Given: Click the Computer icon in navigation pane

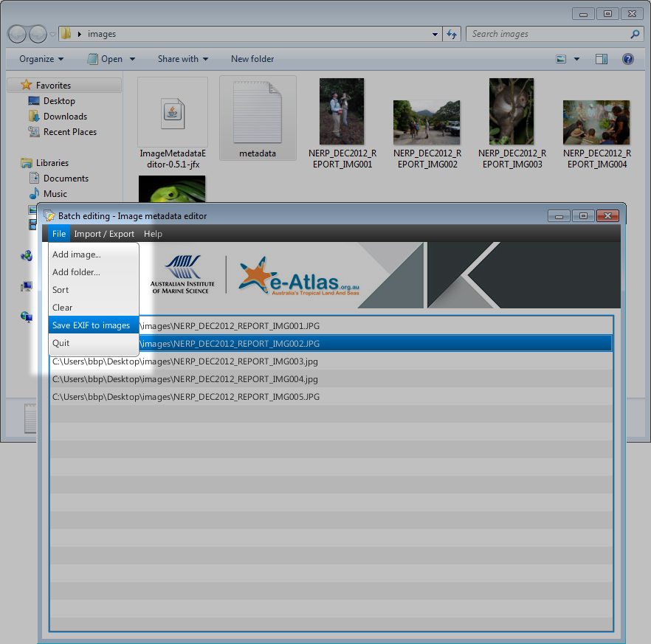Looking at the screenshot, I should click(x=27, y=286).
